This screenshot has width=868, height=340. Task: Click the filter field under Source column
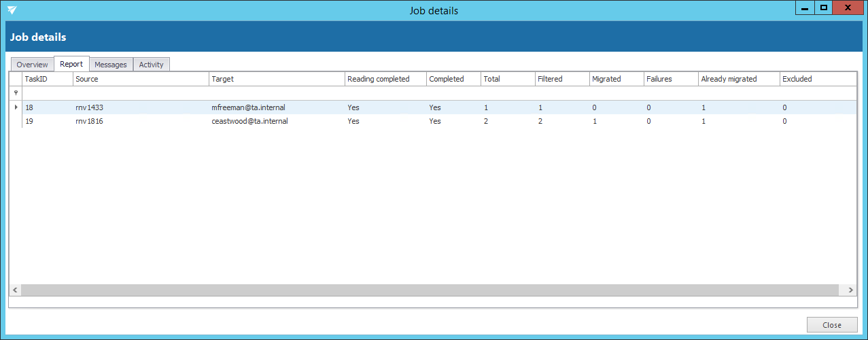pos(141,93)
